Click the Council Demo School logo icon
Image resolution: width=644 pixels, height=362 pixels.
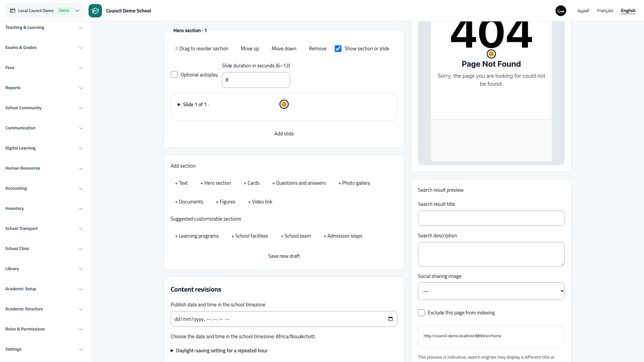coord(95,11)
